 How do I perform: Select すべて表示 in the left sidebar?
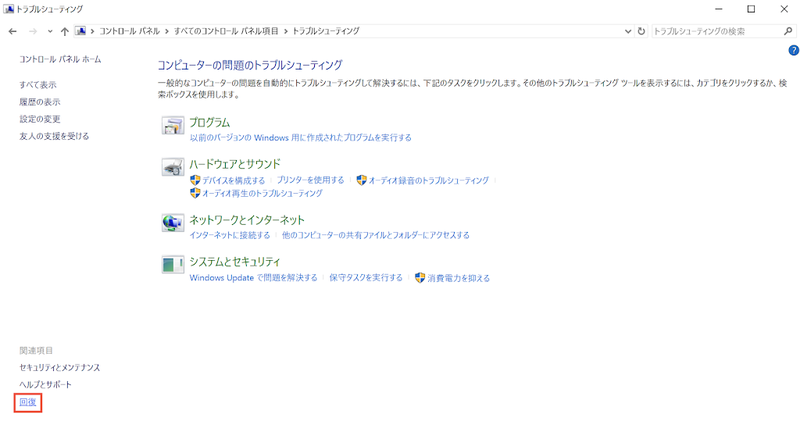click(x=38, y=85)
